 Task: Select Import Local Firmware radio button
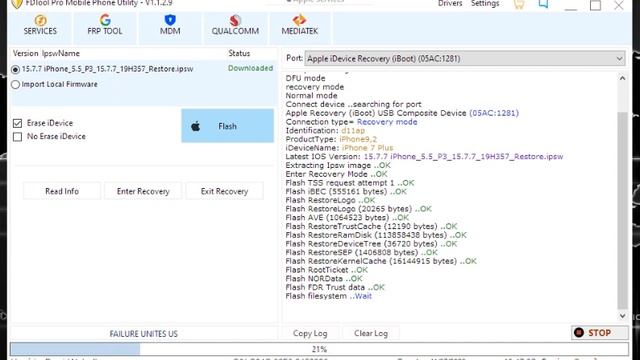(15, 84)
